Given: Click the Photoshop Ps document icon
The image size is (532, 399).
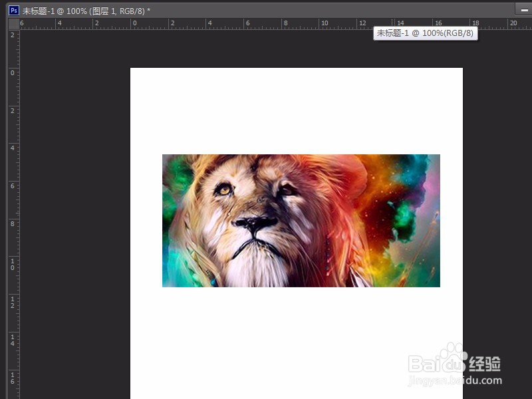Looking at the screenshot, I should pyautogui.click(x=14, y=11).
